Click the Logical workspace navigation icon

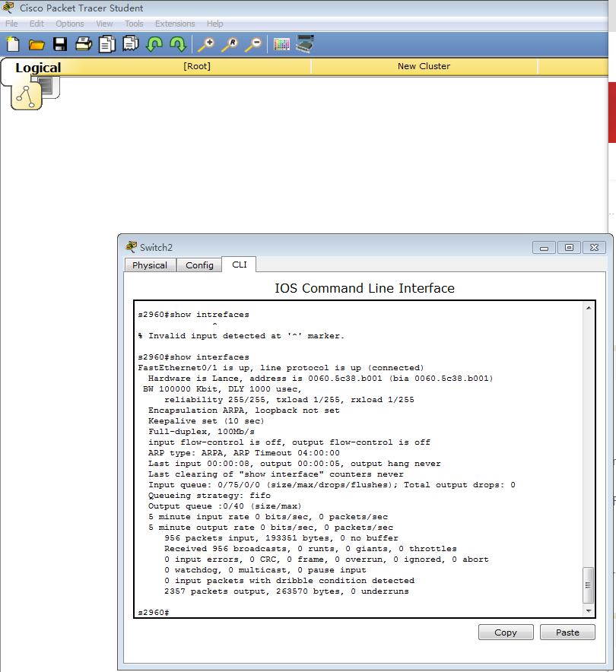pos(27,96)
